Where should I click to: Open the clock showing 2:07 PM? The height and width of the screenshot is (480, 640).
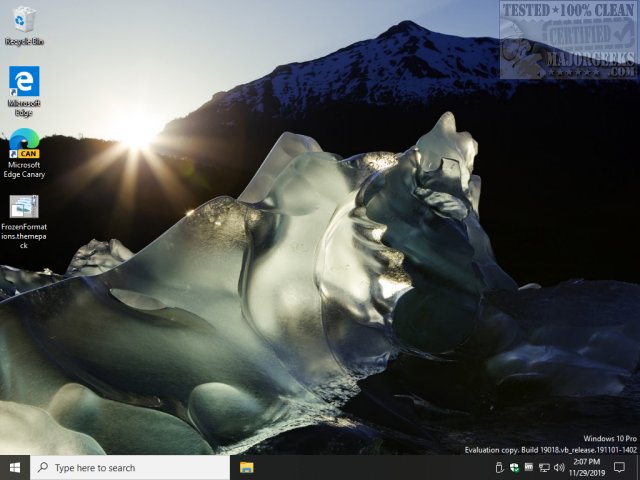pos(587,468)
